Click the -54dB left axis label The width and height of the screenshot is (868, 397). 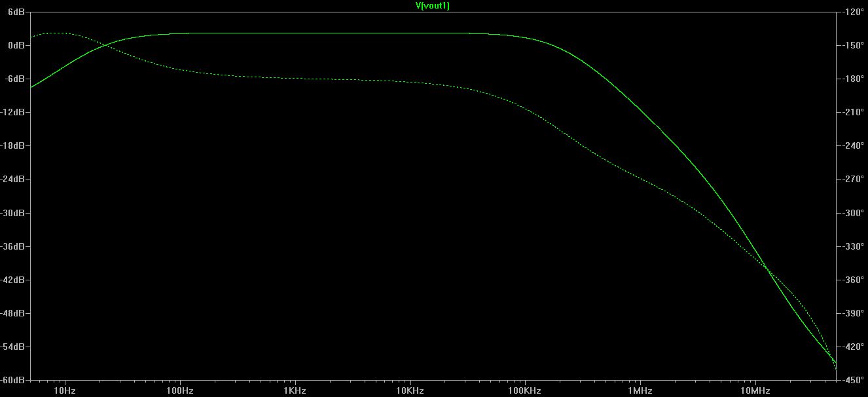click(14, 347)
